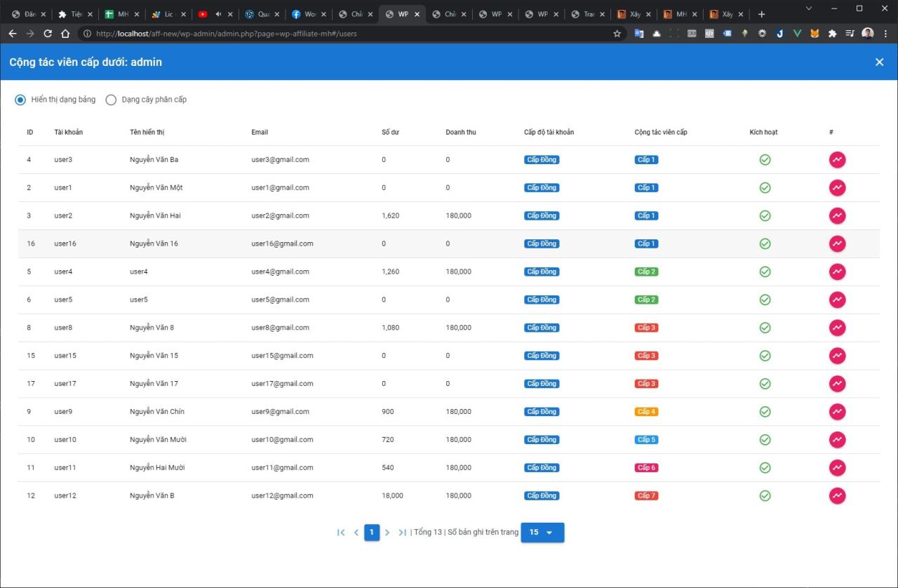898x588 pixels.
Task: Click inside the browser address bar
Action: pos(281,33)
